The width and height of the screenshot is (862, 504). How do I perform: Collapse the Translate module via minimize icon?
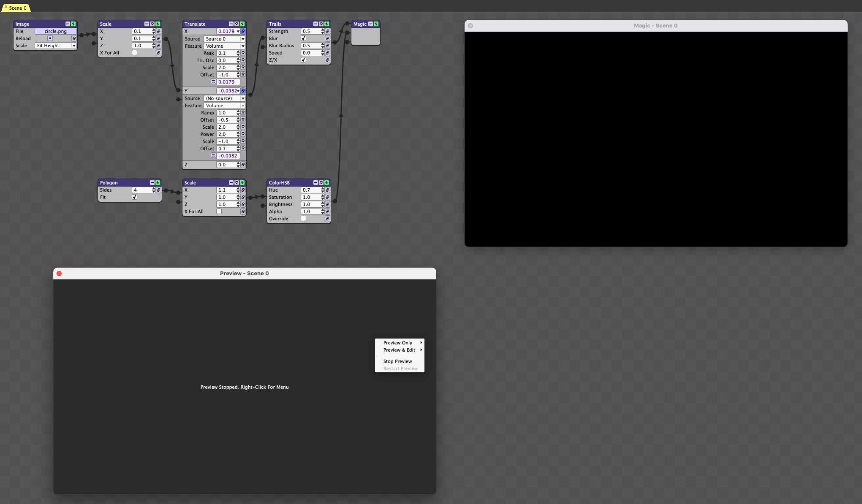(231, 24)
